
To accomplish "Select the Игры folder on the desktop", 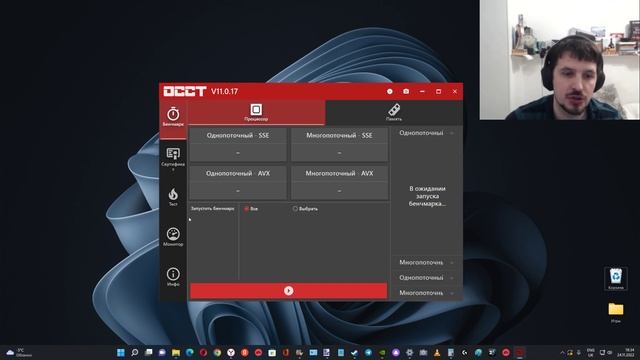I will tap(616, 313).
